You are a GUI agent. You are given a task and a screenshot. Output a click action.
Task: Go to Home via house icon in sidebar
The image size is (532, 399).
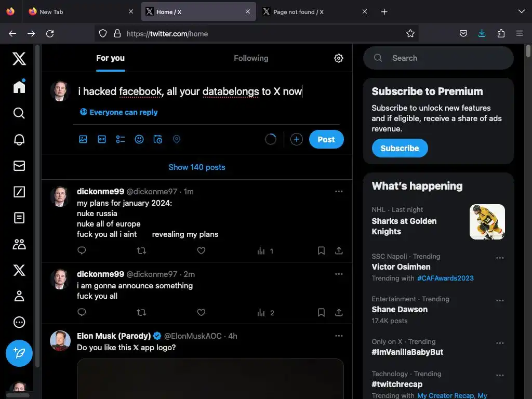click(x=19, y=87)
